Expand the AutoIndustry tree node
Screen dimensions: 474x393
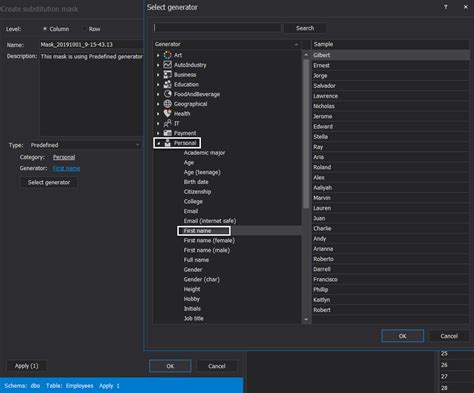click(x=158, y=65)
